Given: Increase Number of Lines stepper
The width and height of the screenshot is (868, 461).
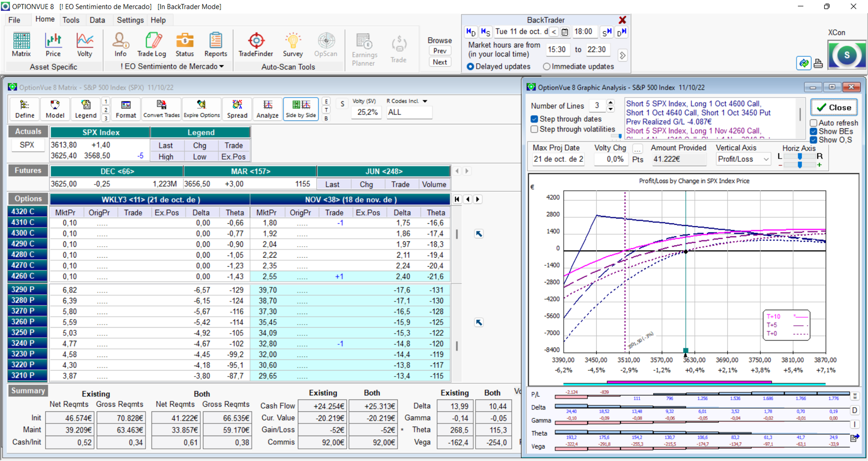Looking at the screenshot, I should (611, 103).
